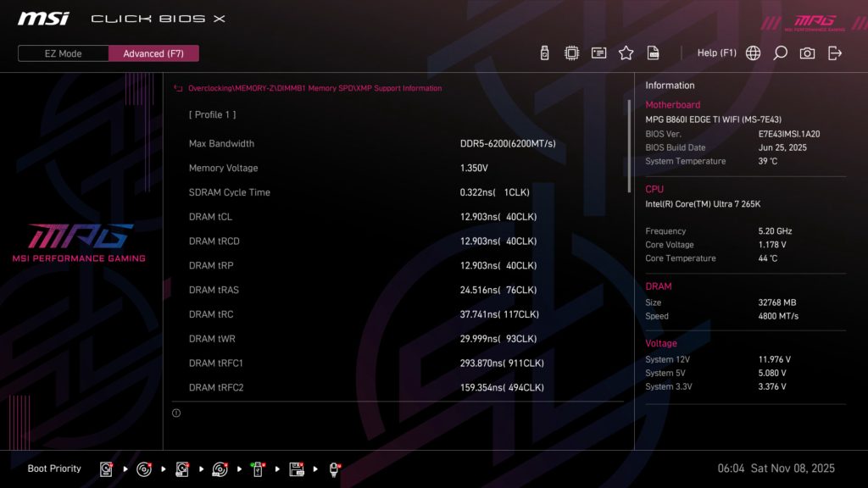Open Help using the Help (F1) label

(x=717, y=52)
